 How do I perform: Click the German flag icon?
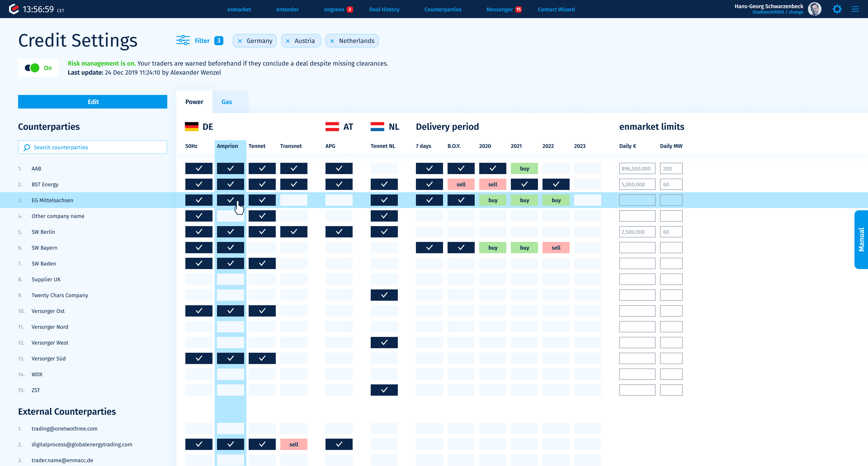pyautogui.click(x=192, y=127)
